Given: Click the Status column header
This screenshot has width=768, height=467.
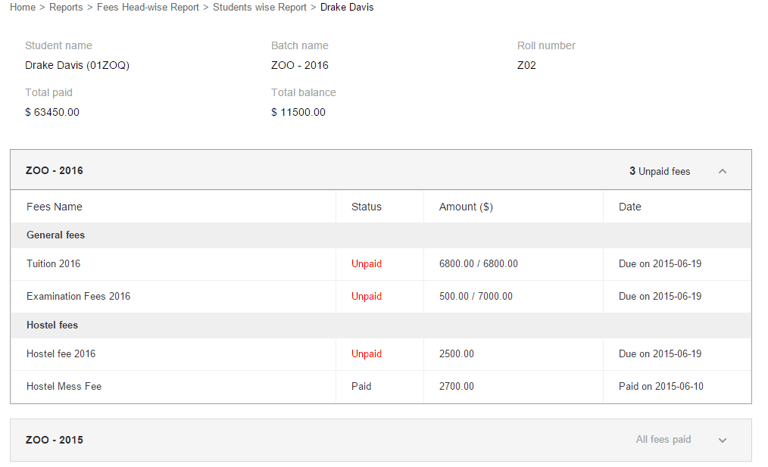Looking at the screenshot, I should tap(366, 207).
